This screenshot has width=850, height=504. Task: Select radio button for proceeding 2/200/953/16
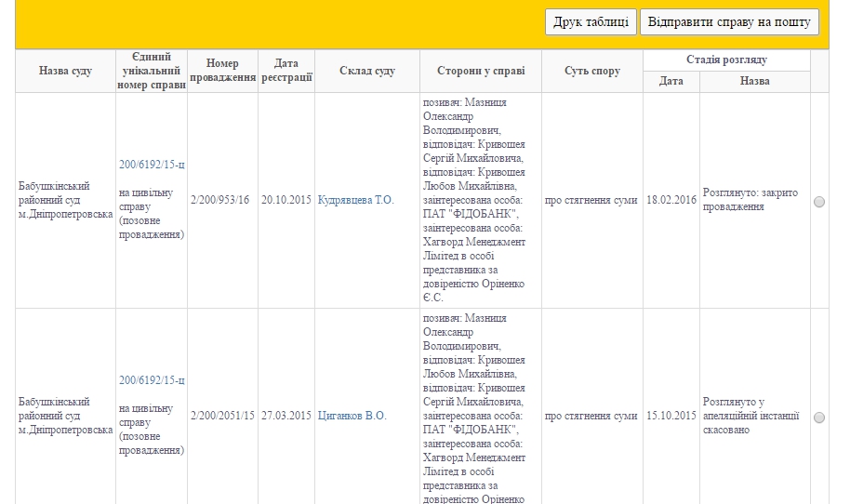(x=819, y=202)
